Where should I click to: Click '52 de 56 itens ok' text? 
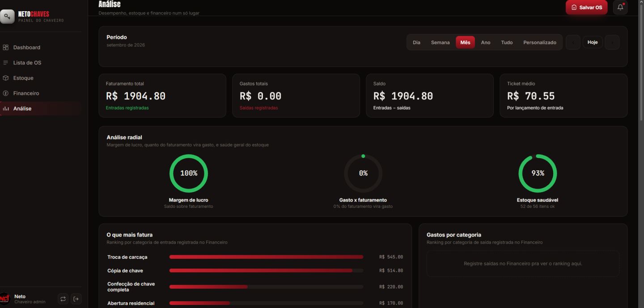coord(538,206)
